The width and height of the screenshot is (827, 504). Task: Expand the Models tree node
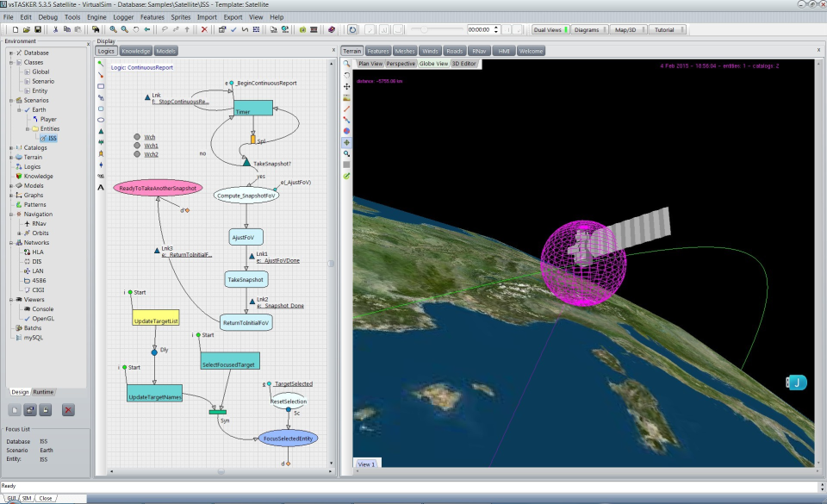10,185
